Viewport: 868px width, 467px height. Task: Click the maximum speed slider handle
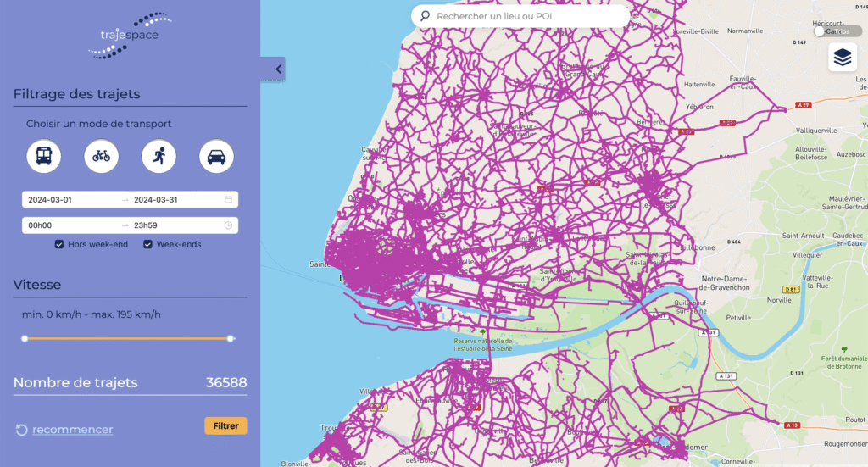231,339
